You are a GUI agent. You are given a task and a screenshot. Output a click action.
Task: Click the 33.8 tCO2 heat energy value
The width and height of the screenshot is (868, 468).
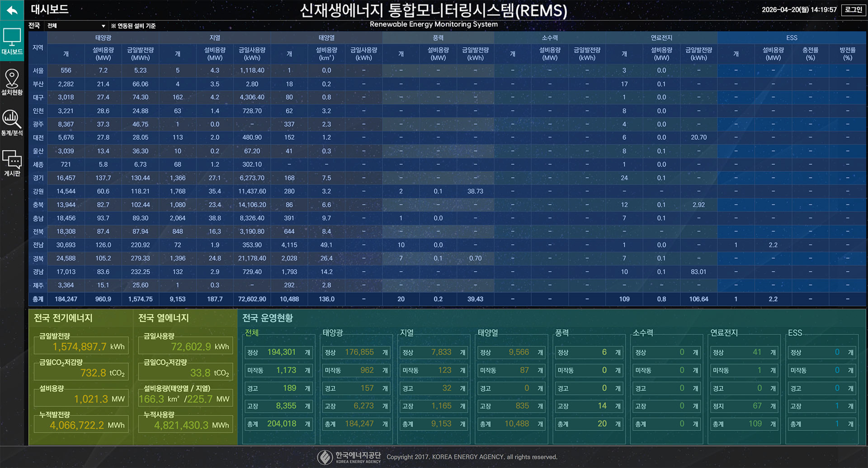coord(186,373)
